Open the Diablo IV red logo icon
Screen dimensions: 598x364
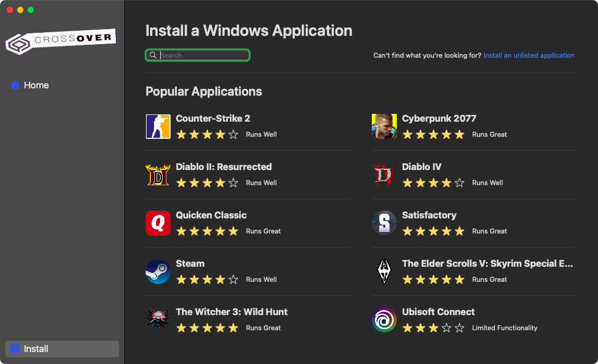tap(384, 175)
